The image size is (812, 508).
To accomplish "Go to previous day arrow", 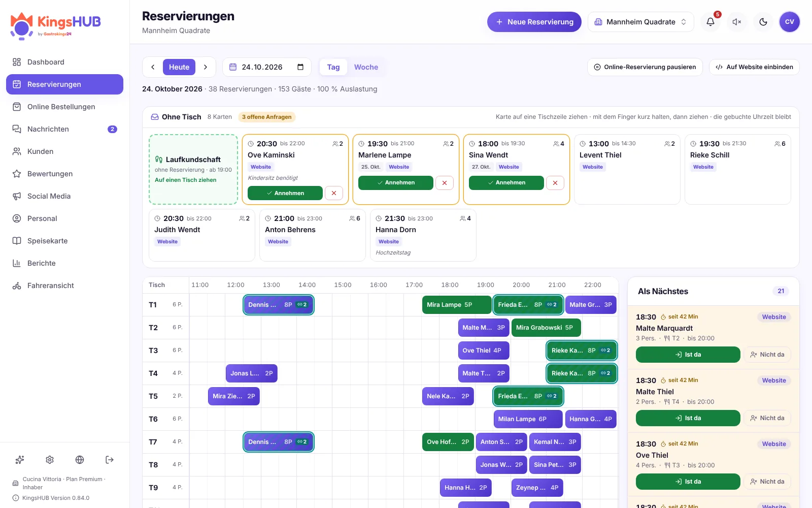I will coord(153,67).
